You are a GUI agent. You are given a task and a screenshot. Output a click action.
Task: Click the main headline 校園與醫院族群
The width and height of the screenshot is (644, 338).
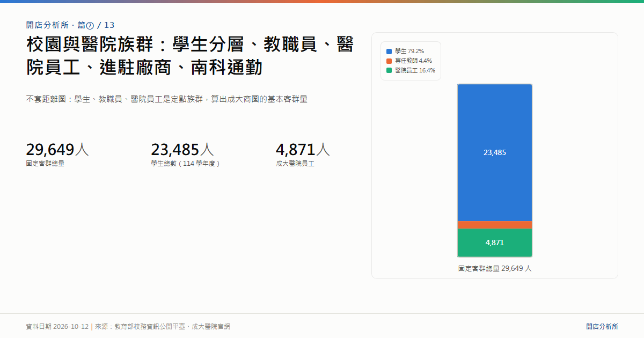point(190,55)
